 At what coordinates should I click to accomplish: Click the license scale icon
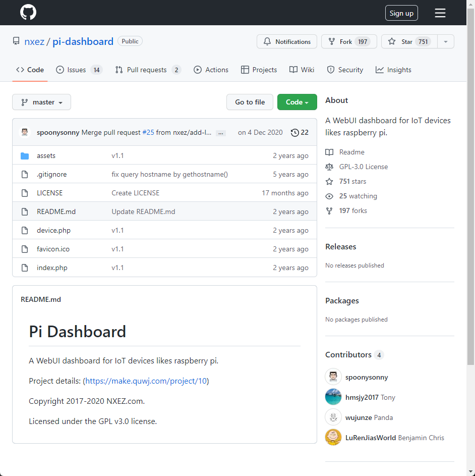click(x=329, y=167)
